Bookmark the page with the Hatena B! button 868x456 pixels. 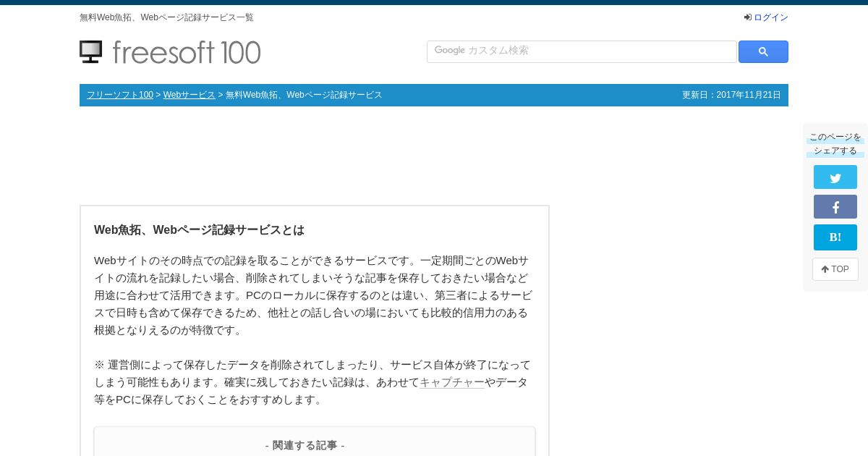835,237
